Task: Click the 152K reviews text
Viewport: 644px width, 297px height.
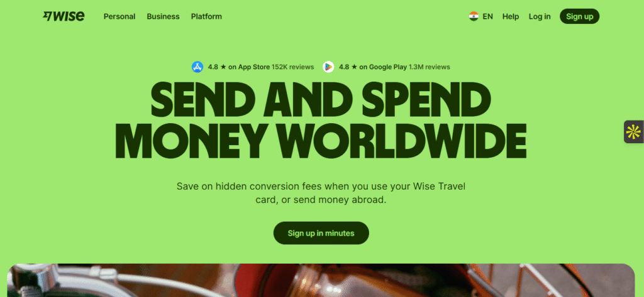Action: 293,67
